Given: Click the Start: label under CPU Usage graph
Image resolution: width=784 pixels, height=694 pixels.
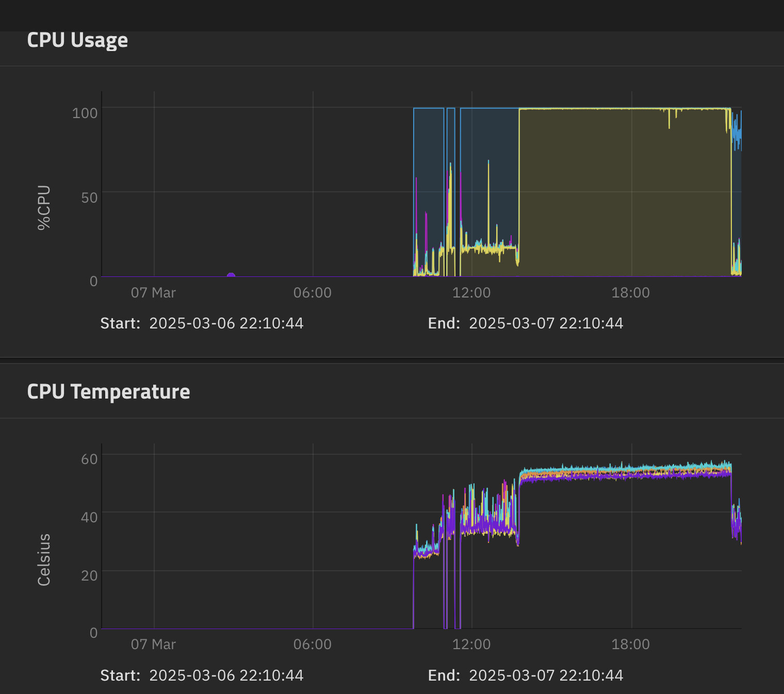Looking at the screenshot, I should (x=120, y=323).
